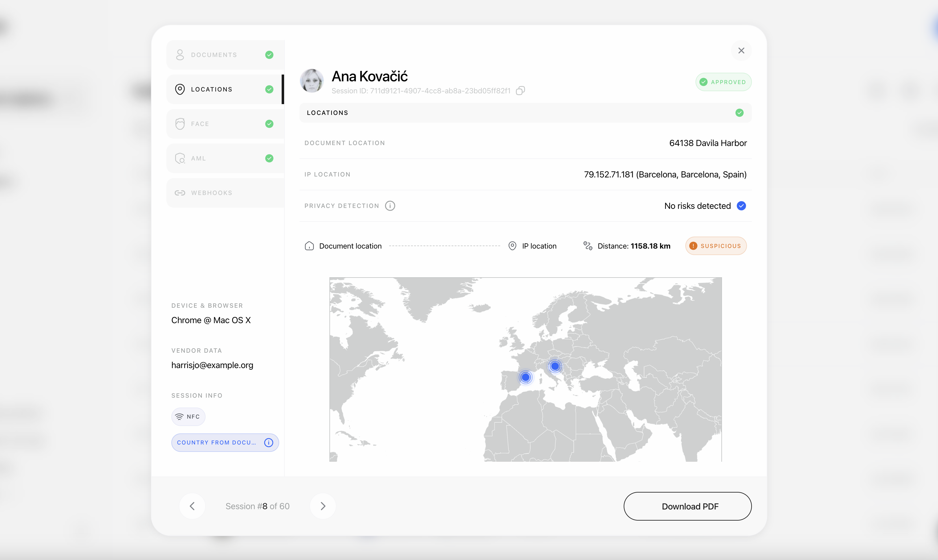The width and height of the screenshot is (938, 560).
Task: Click Ana Kovačić's profile photo
Action: point(312,81)
